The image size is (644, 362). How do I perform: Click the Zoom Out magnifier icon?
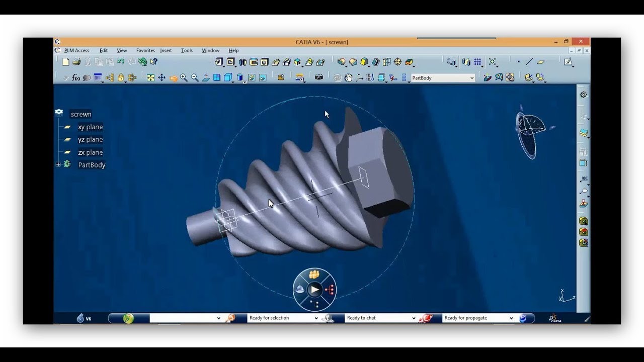(195, 77)
